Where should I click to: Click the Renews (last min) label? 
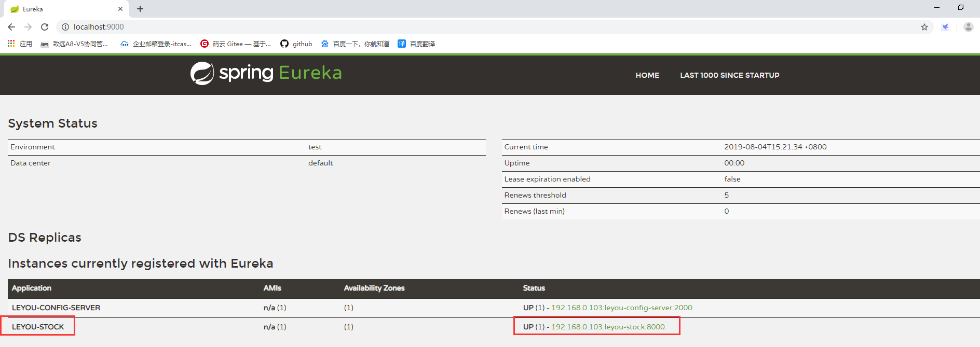[535, 211]
